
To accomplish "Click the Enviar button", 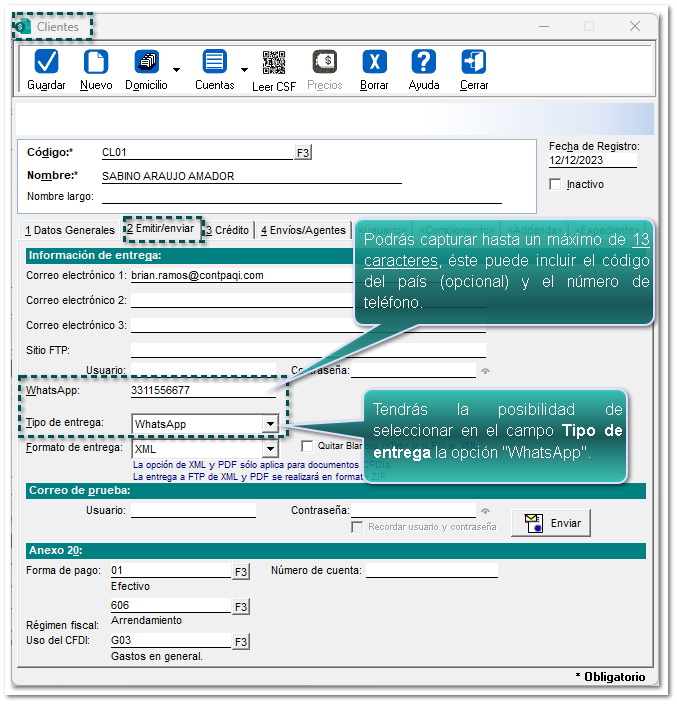I will pos(551,523).
